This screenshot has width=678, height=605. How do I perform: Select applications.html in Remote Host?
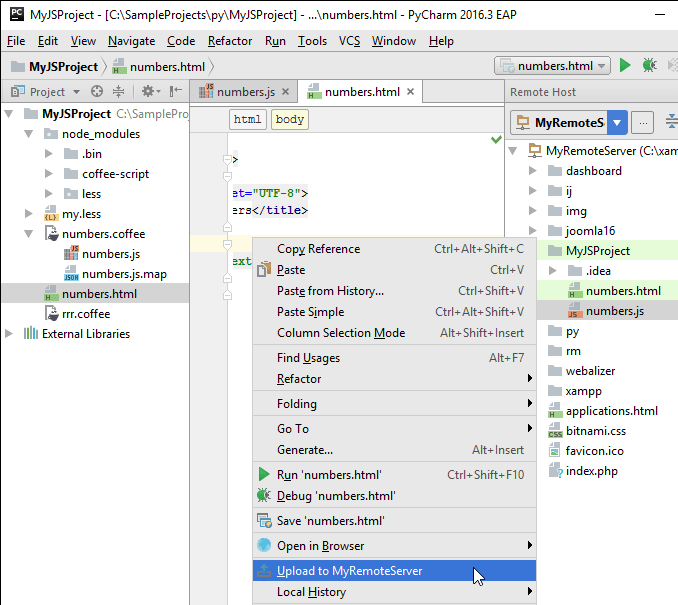[x=603, y=411]
